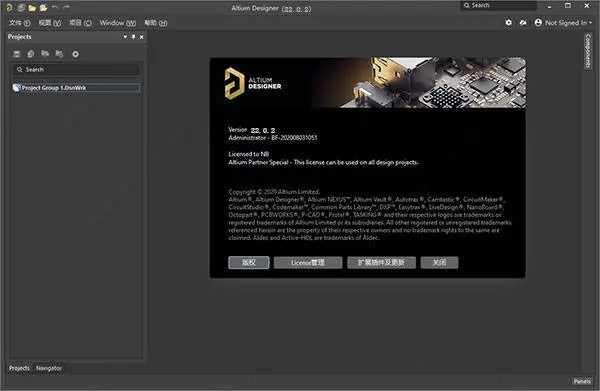Click the Redo arrow icon
Screen dimensions: 600x391
[66, 7]
